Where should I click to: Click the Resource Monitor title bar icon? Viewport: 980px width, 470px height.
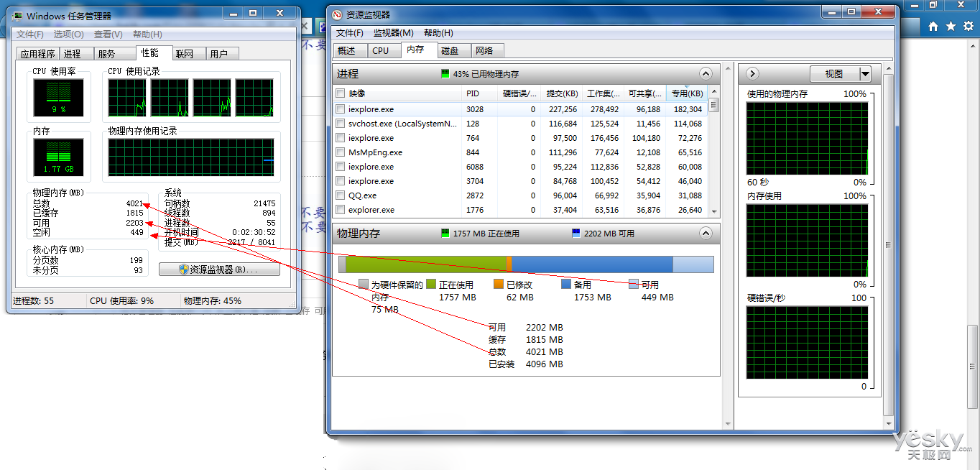[337, 14]
